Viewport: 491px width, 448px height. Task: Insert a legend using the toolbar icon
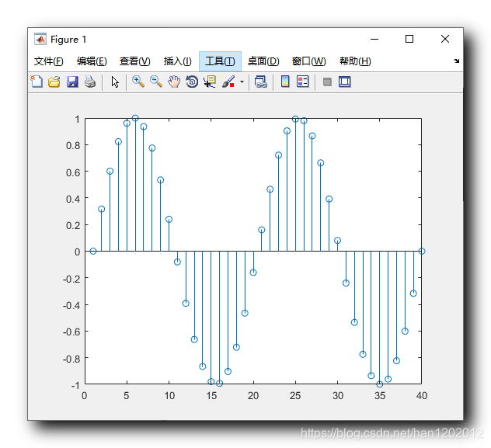click(302, 82)
